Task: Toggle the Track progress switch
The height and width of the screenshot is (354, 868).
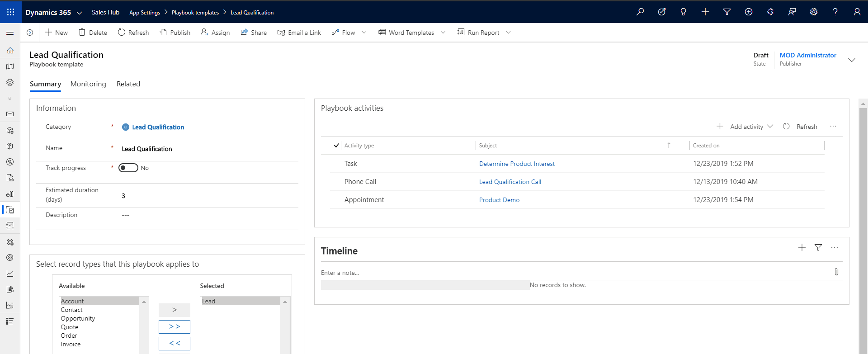Action: [128, 168]
